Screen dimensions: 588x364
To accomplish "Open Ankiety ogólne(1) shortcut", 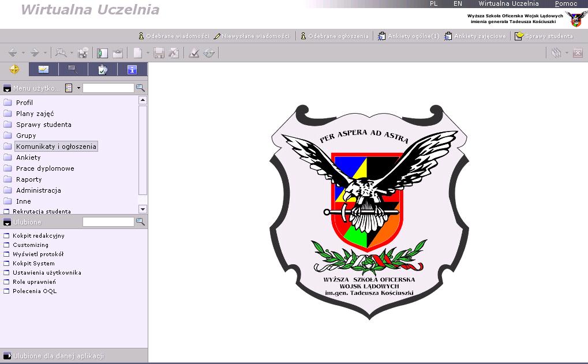I will tap(409, 36).
